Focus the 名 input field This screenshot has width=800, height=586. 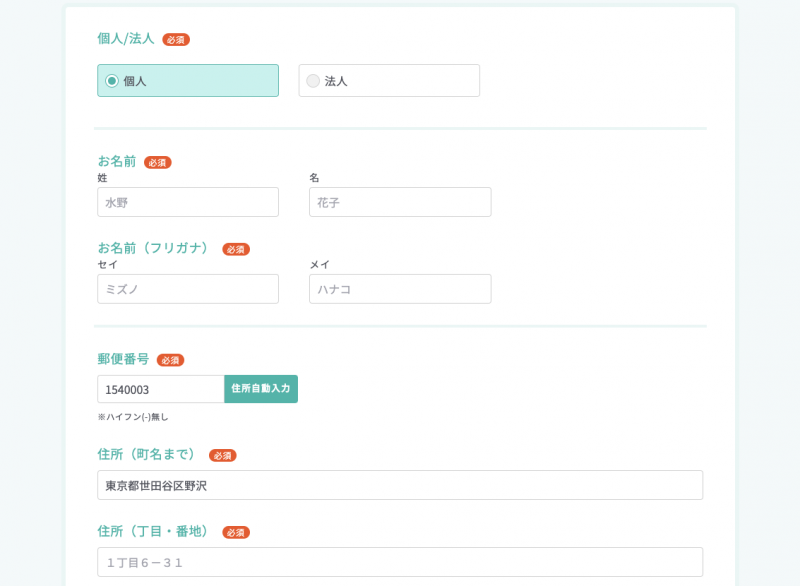[x=400, y=202]
